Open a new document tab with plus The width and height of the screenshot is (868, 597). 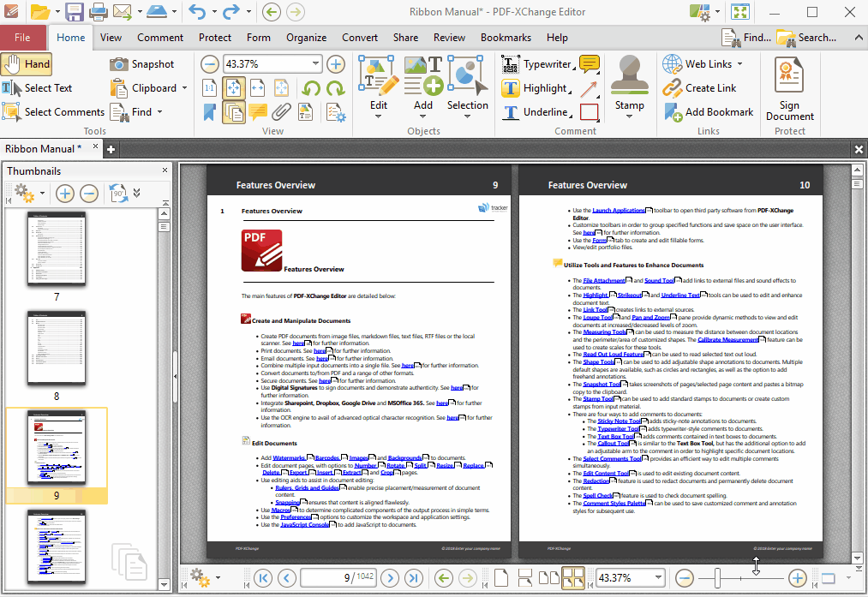pos(111,149)
